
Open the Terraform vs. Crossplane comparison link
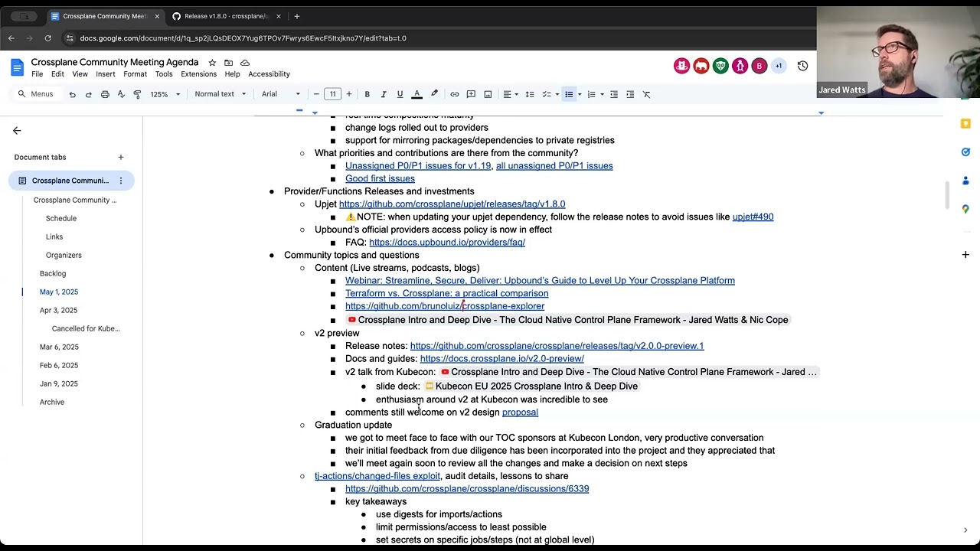[x=446, y=294]
